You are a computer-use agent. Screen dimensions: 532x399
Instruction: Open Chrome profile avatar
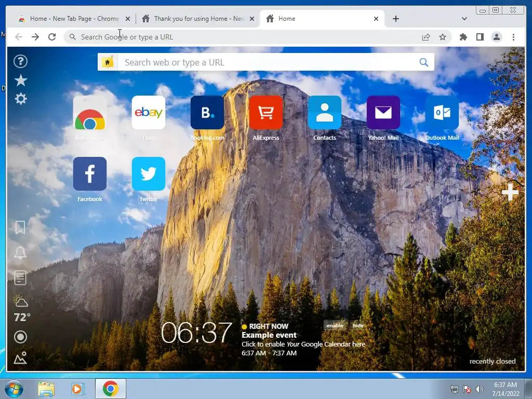pos(496,37)
